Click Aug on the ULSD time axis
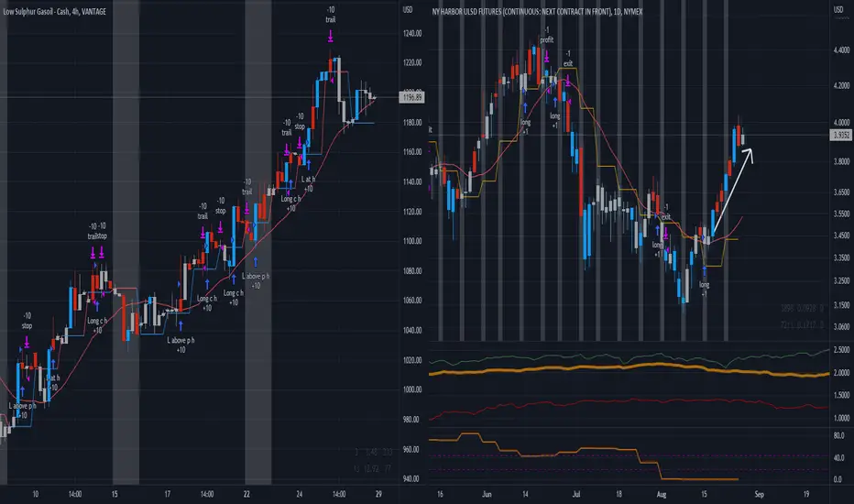 (662, 494)
